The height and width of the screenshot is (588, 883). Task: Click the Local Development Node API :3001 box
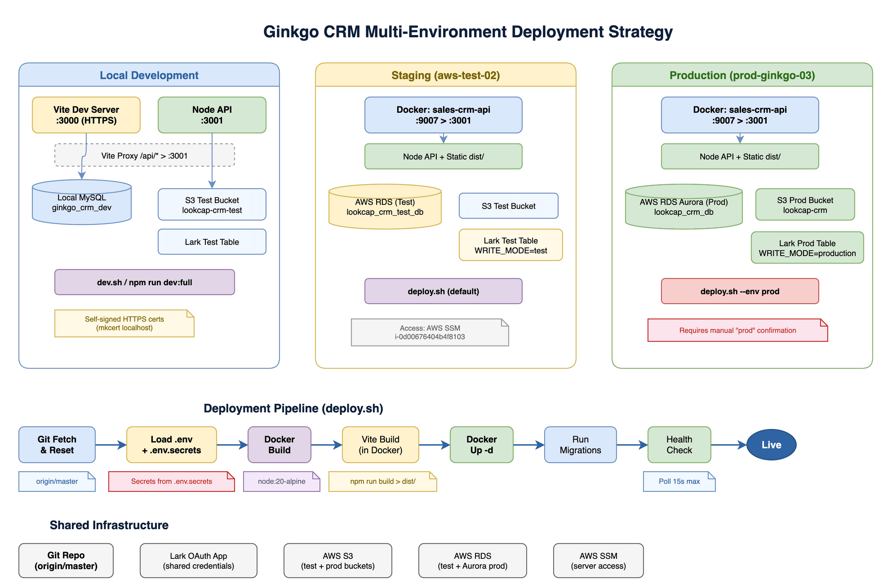pyautogui.click(x=212, y=115)
